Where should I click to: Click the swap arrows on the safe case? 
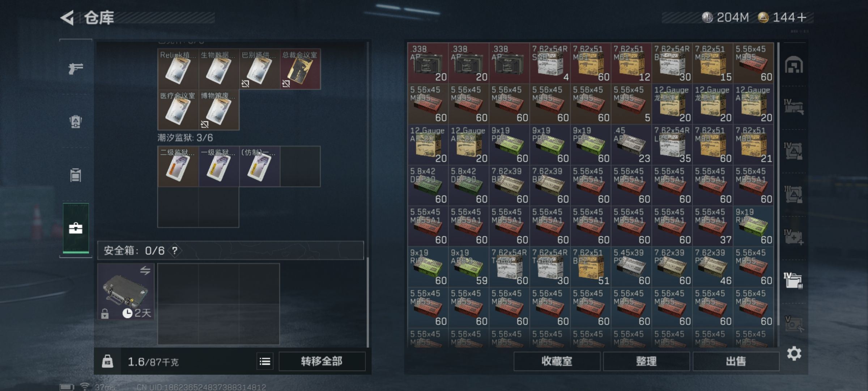point(145,270)
